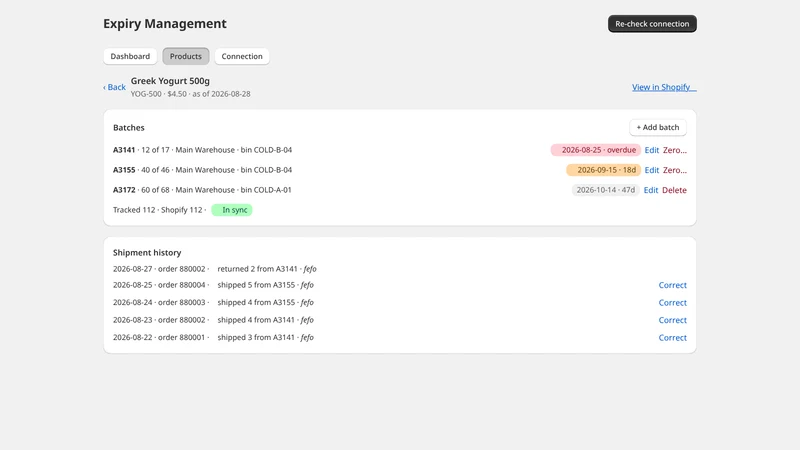Viewport: 800px width, 450px height.
Task: Open View in Shopify link
Action: pyautogui.click(x=664, y=87)
